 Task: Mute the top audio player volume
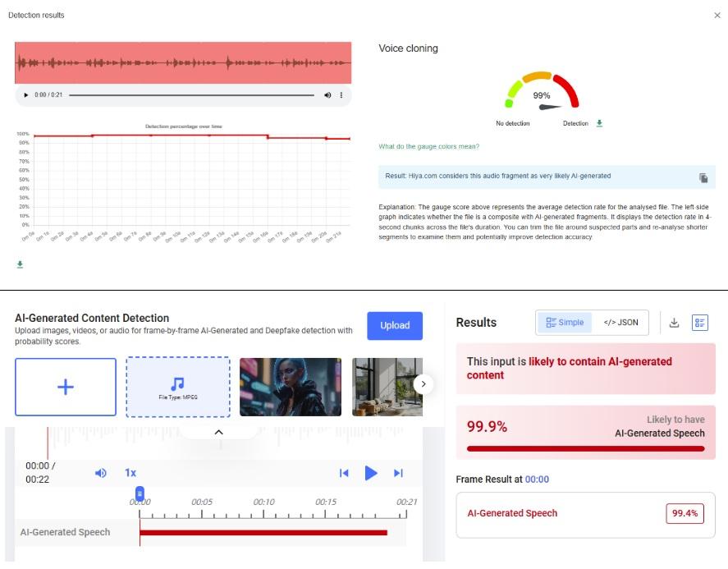click(x=327, y=95)
